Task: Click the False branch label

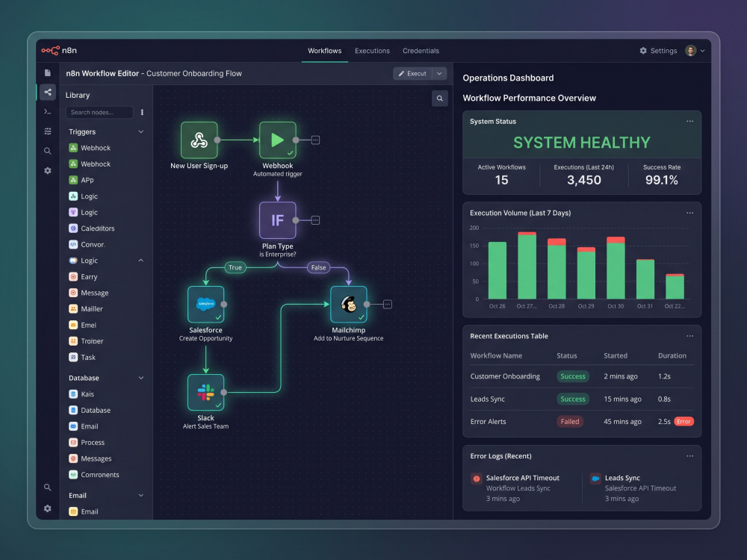Action: (x=318, y=267)
